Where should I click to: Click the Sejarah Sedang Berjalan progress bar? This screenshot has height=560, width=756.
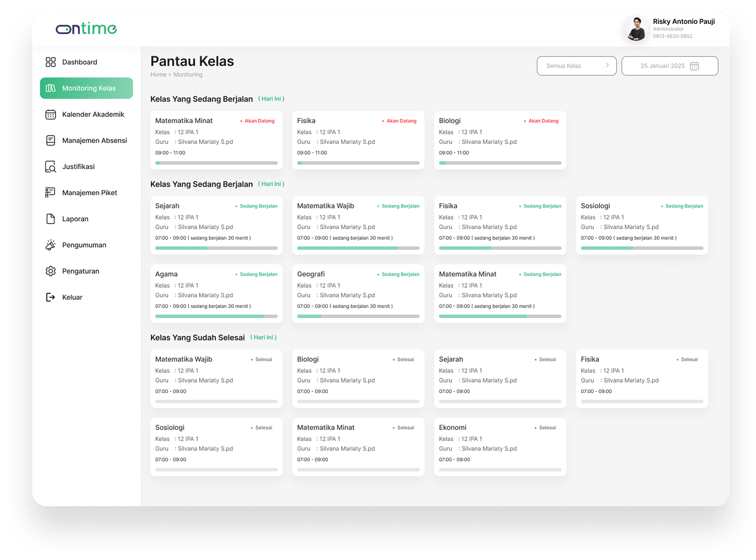pyautogui.click(x=216, y=248)
